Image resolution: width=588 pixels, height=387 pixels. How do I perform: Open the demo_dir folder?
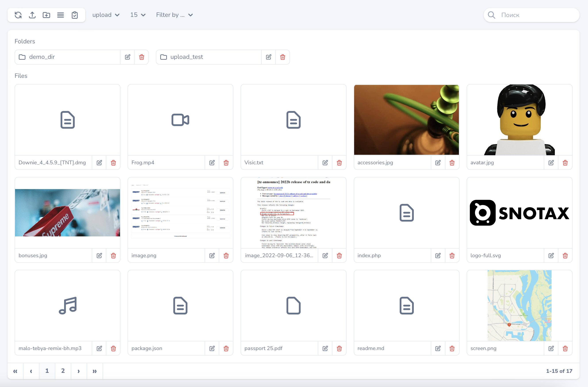click(67, 57)
